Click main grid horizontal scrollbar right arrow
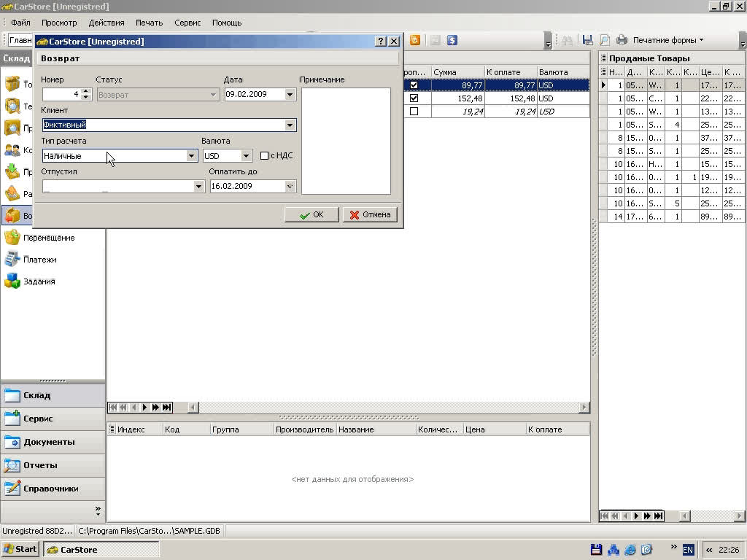747x560 pixels. (x=584, y=407)
